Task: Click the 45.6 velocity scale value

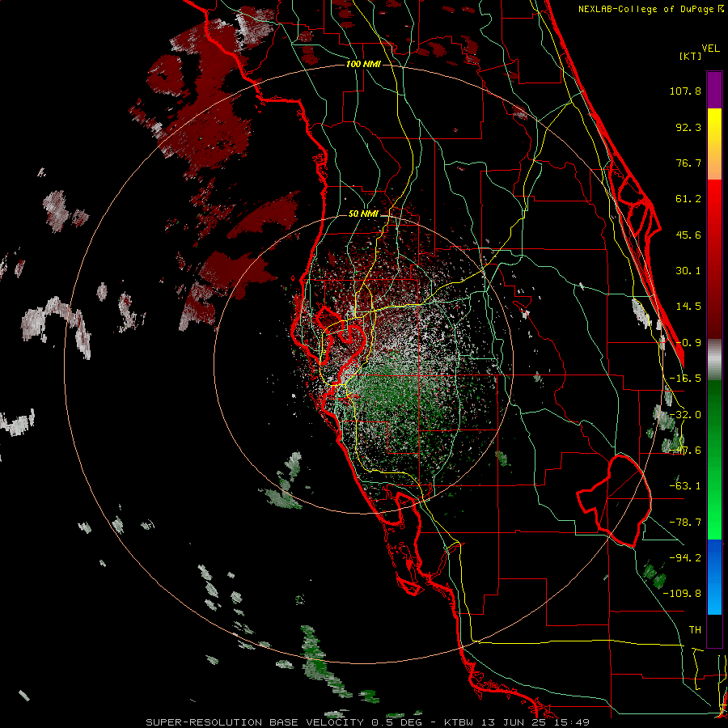Action: pyautogui.click(x=688, y=235)
